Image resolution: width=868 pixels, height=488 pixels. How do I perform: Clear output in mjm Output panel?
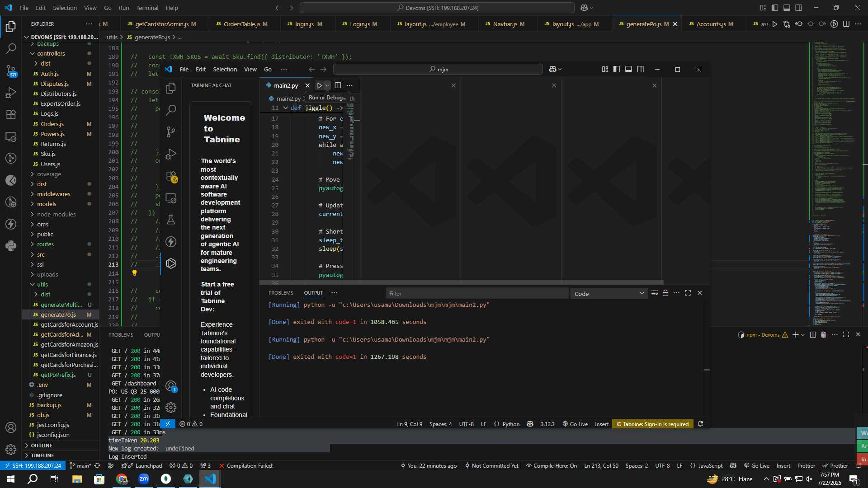pos(654,293)
